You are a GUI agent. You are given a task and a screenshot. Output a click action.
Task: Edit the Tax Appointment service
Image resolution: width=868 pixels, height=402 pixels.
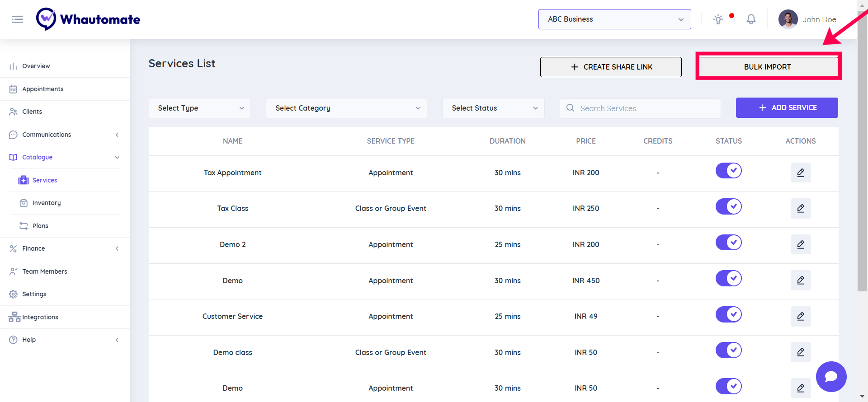[x=800, y=173]
